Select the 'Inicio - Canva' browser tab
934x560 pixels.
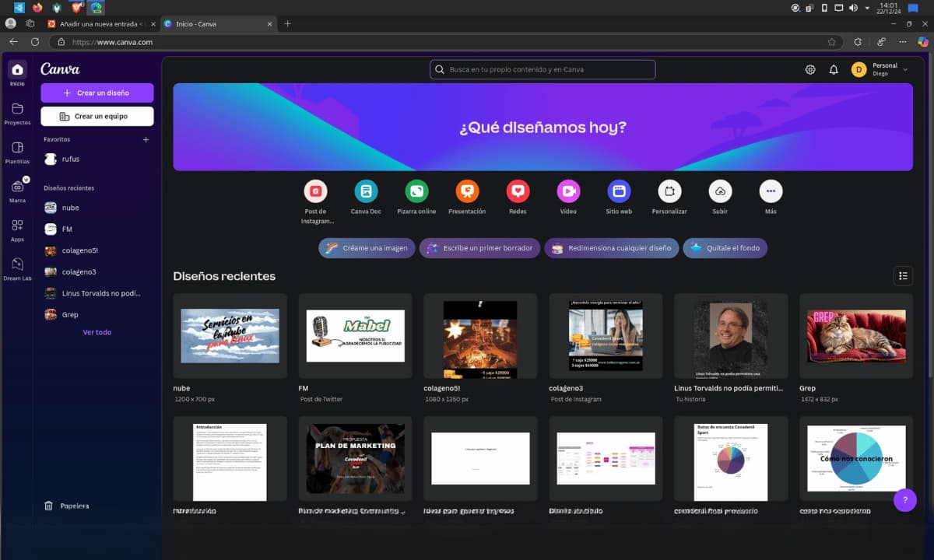tap(219, 23)
